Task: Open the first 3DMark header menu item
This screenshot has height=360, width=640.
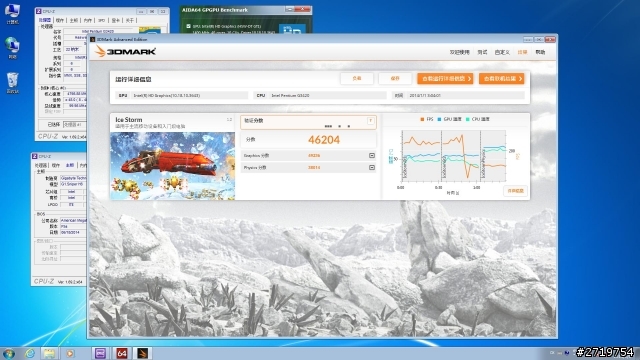Action: 460,52
